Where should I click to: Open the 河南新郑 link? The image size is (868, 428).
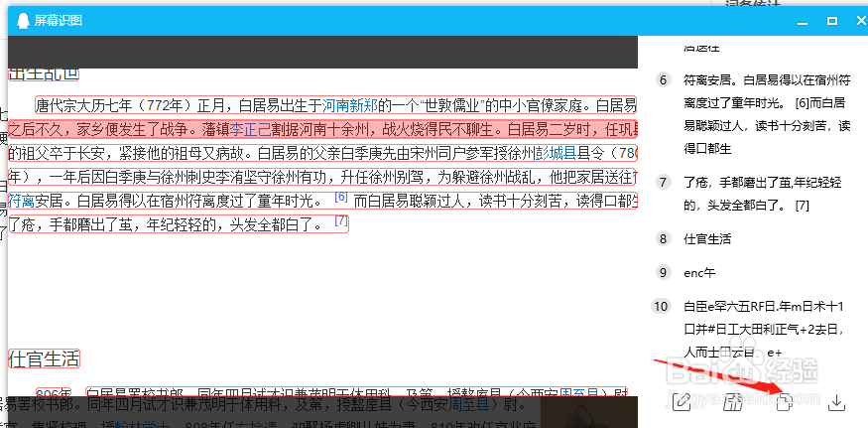tap(350, 105)
